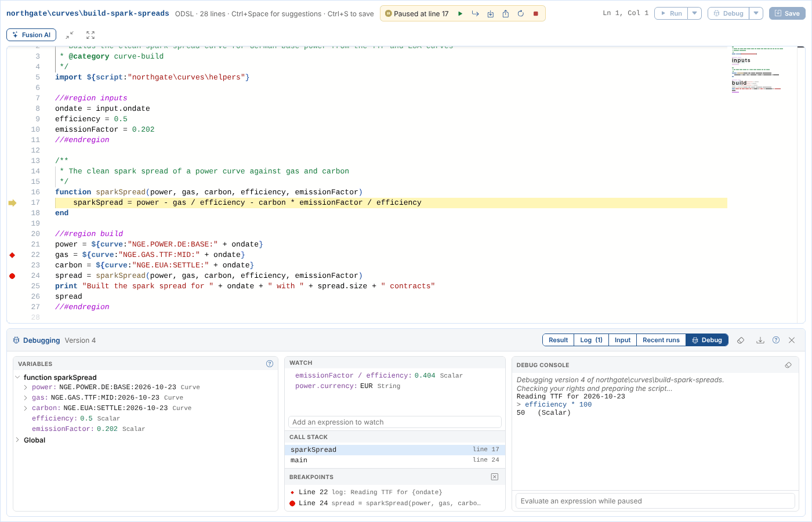Screen dimensions: 812x522
Task: Click the Run button
Action: click(672, 13)
